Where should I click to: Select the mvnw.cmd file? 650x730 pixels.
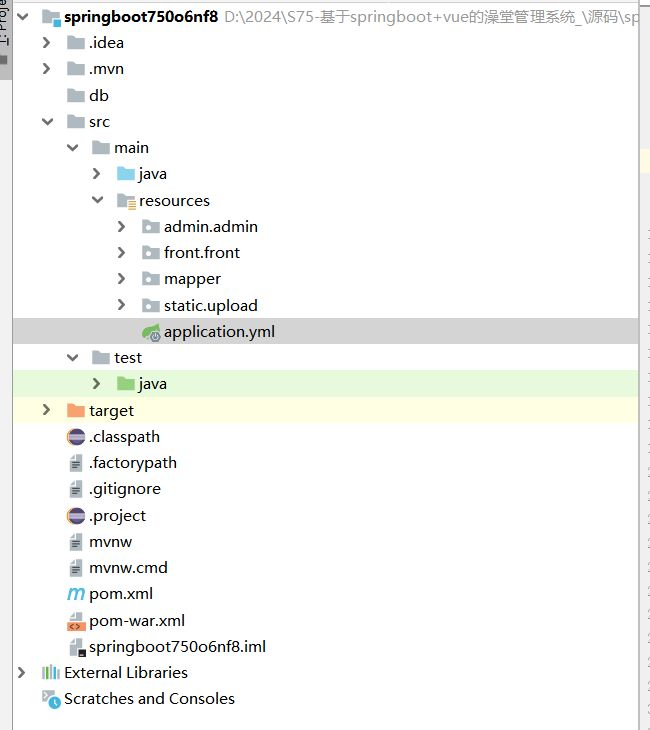[x=128, y=568]
